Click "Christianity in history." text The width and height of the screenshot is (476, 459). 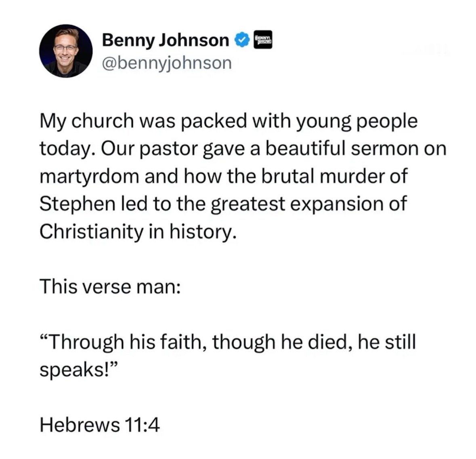click(x=138, y=232)
